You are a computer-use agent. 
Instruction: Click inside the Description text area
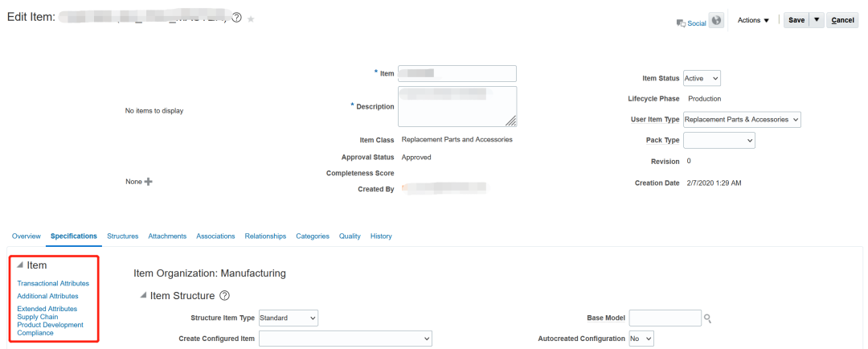tap(457, 106)
